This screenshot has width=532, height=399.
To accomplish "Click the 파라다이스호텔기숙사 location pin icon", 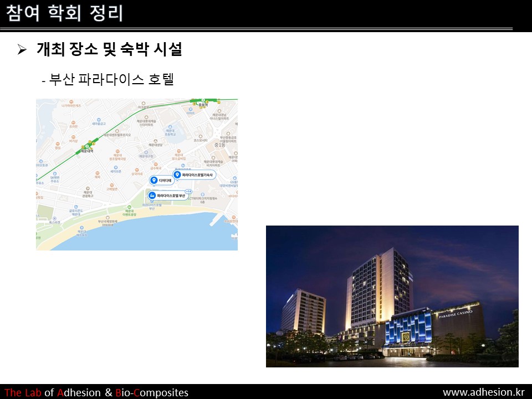I will coord(177,175).
